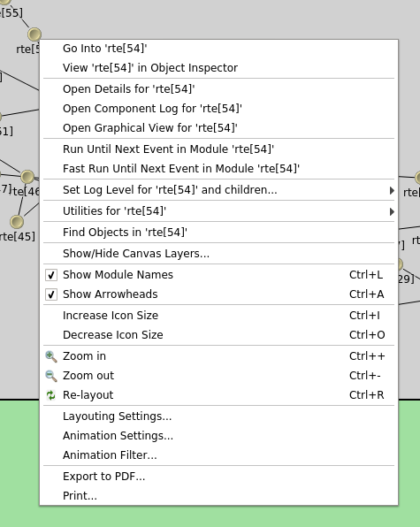This screenshot has width=420, height=527.
Task: Click Fast Run Until Next Event in Module 'rte[54]'
Action: coord(218,169)
